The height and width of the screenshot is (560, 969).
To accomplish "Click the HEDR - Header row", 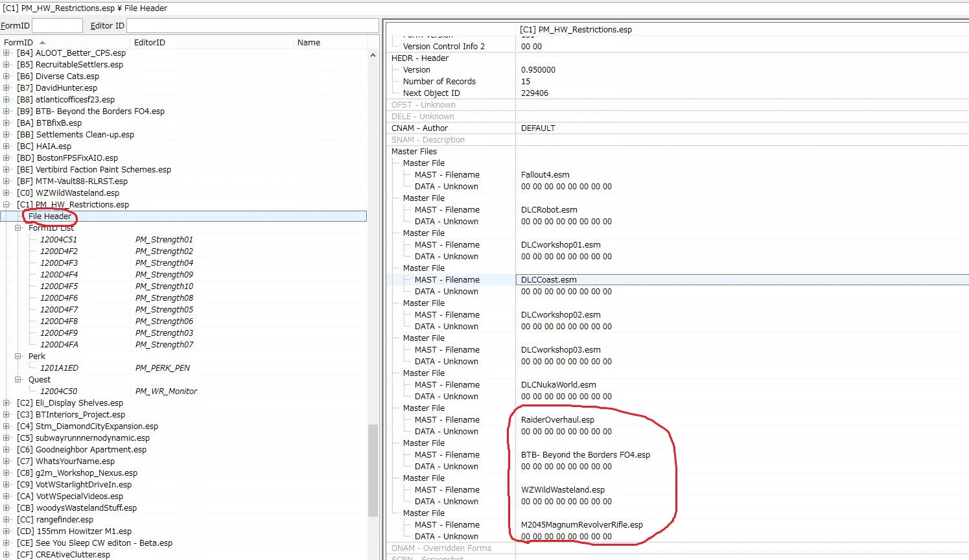I will click(x=420, y=58).
